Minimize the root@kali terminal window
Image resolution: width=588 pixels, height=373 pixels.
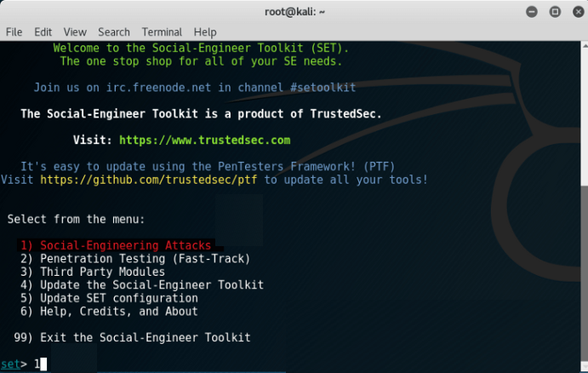coord(531,12)
